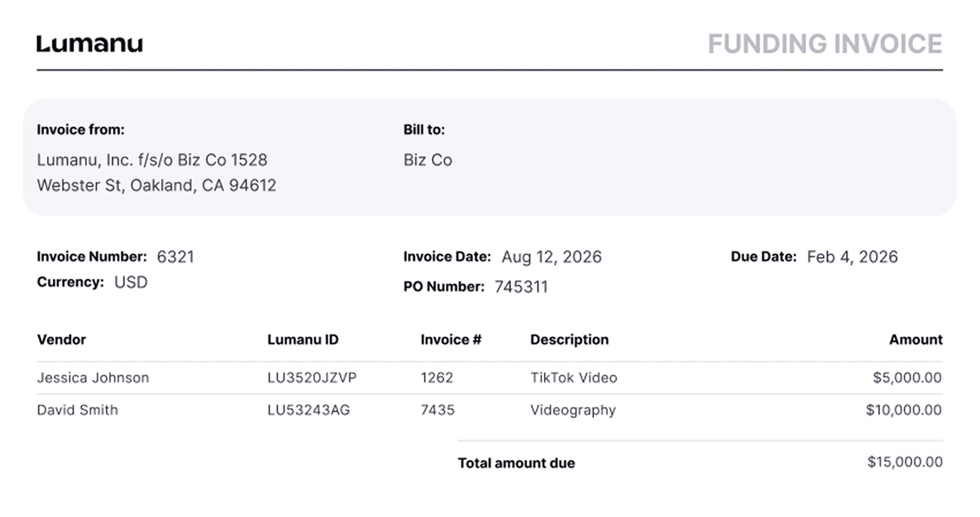This screenshot has height=517, width=980.
Task: Click the Amount column header
Action: click(915, 339)
